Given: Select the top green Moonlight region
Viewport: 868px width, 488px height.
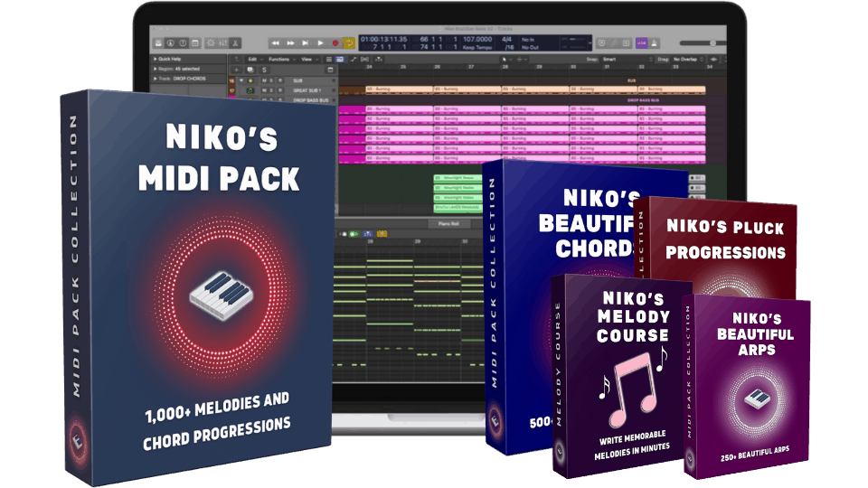Looking at the screenshot, I should (x=457, y=178).
